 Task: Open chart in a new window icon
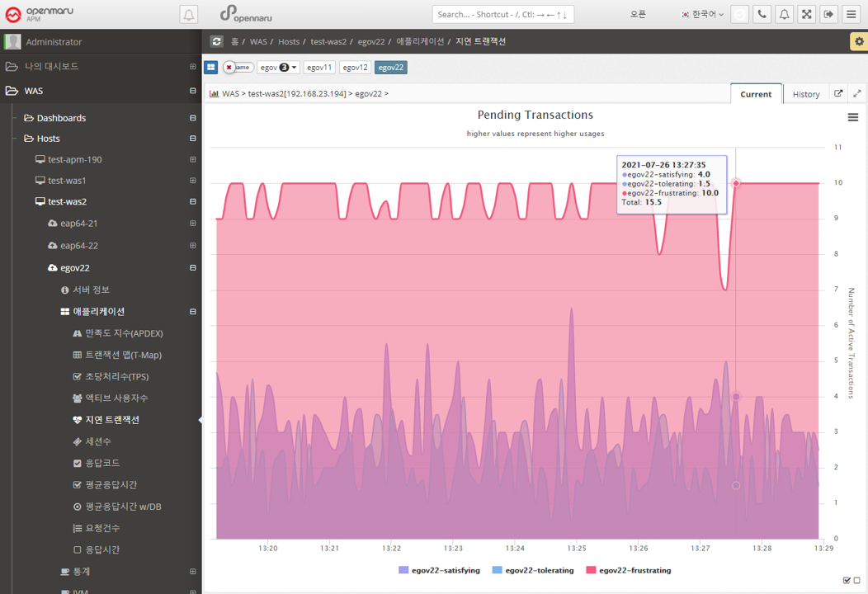[838, 94]
